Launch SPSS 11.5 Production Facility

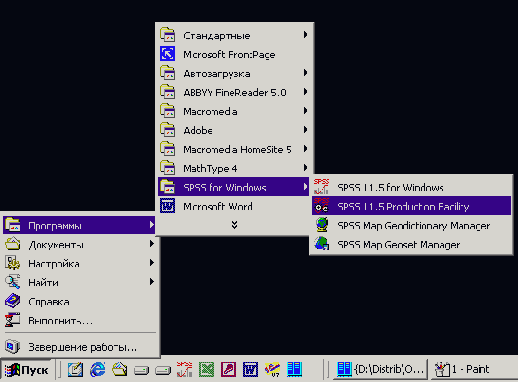(411, 206)
